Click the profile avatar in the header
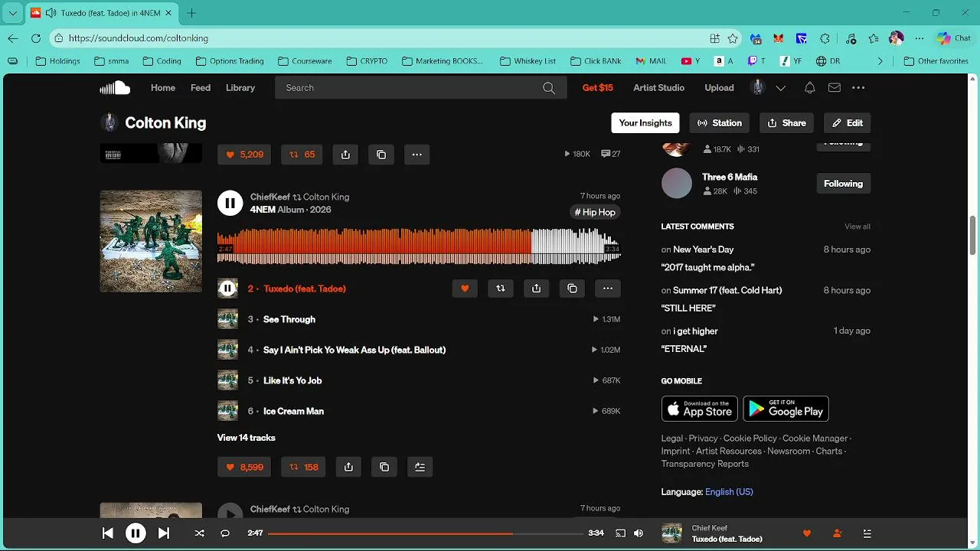980x551 pixels. tap(758, 88)
